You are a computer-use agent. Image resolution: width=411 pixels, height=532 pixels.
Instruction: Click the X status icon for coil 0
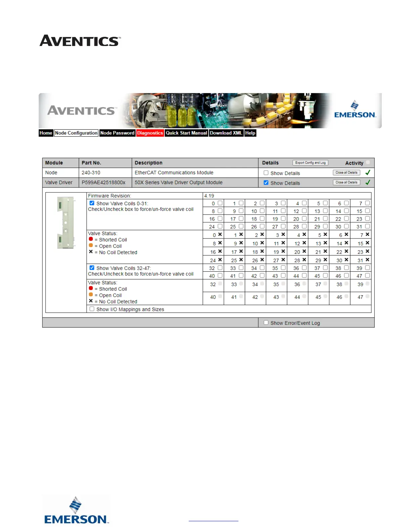(x=220, y=234)
